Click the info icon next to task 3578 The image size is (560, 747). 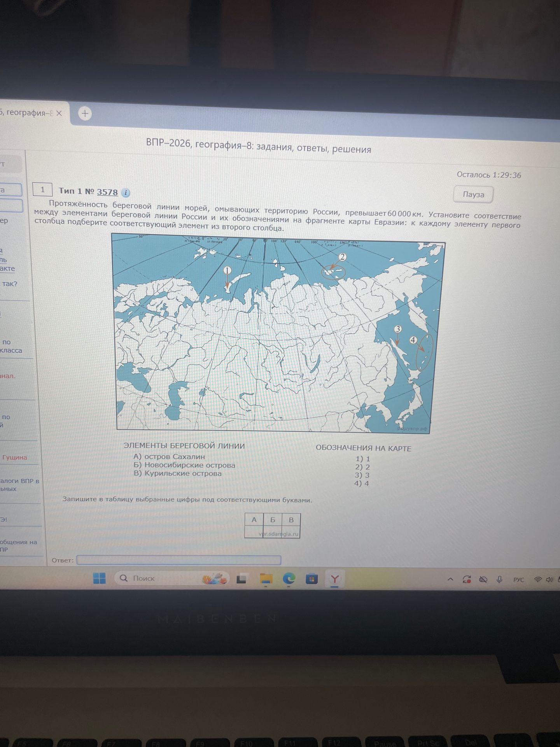(125, 193)
